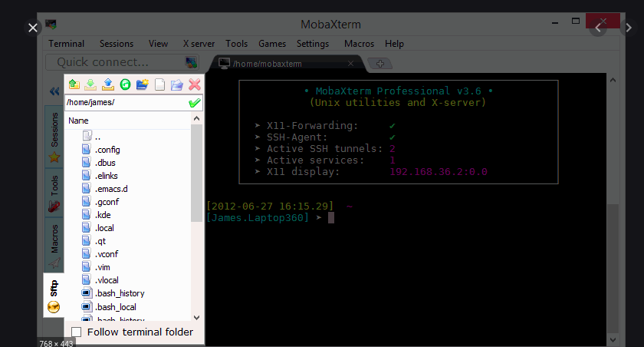This screenshot has height=347, width=644.
Task: Click the James.Laptop360 terminal prompt
Action: click(x=258, y=217)
